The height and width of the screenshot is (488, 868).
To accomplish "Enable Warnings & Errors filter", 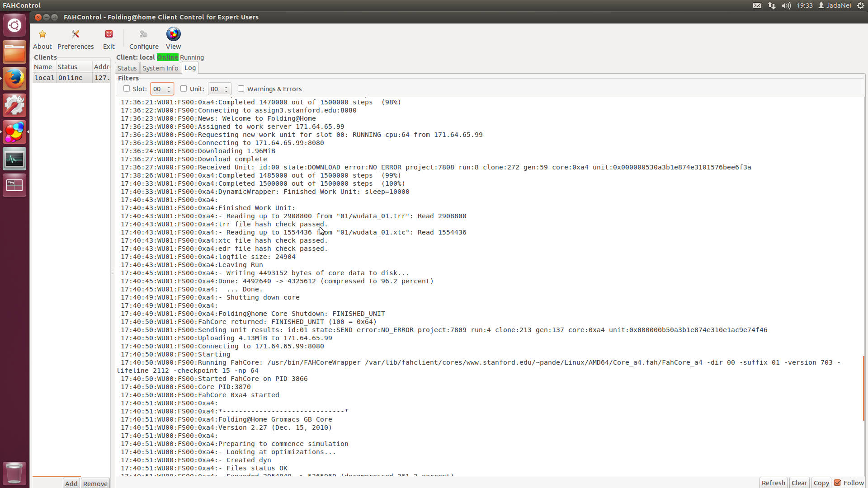I will pyautogui.click(x=241, y=89).
